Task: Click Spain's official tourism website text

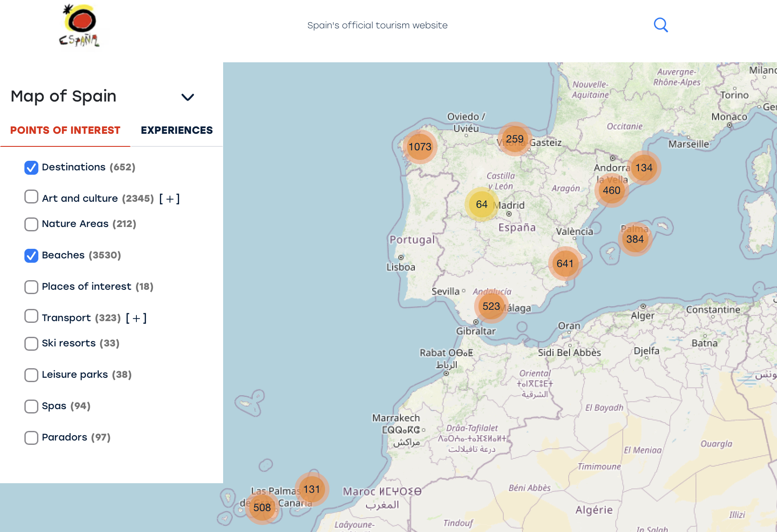Action: tap(377, 25)
